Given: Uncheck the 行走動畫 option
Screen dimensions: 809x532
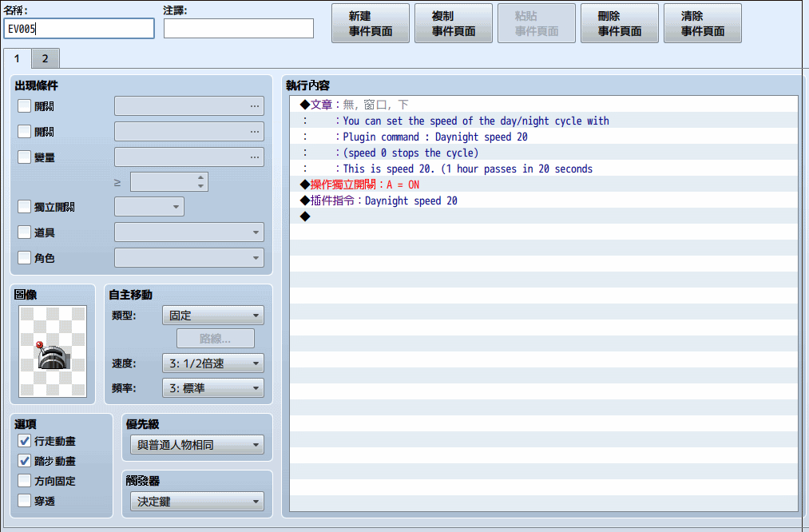Looking at the screenshot, I should pyautogui.click(x=24, y=441).
